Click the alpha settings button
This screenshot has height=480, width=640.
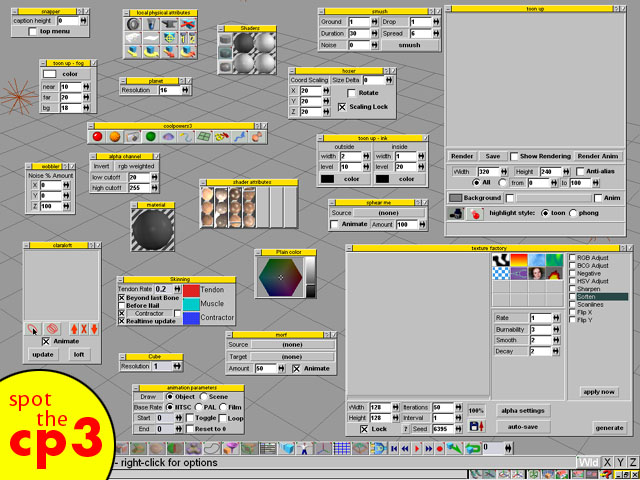point(523,411)
